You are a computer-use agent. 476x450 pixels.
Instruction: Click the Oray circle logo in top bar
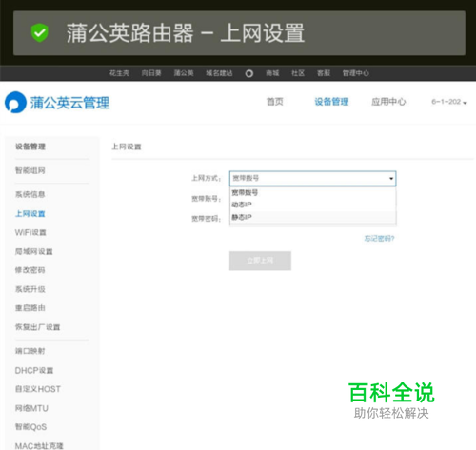pyautogui.click(x=249, y=73)
